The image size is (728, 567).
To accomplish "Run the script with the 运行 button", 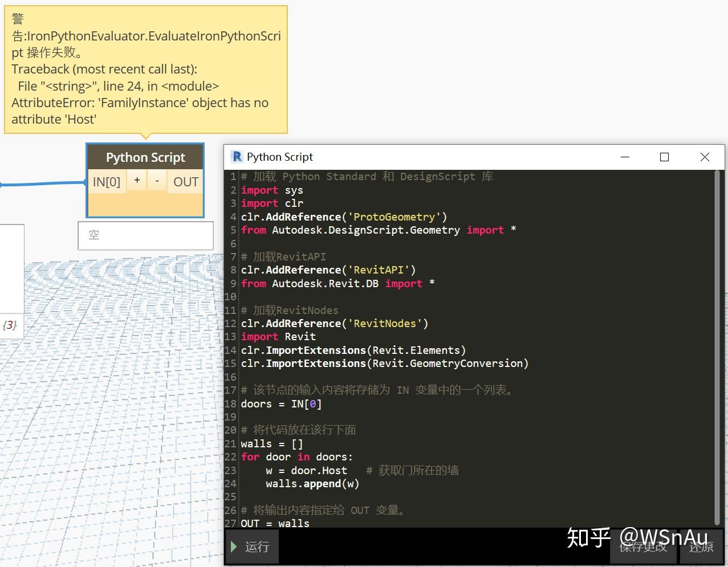I will (251, 546).
